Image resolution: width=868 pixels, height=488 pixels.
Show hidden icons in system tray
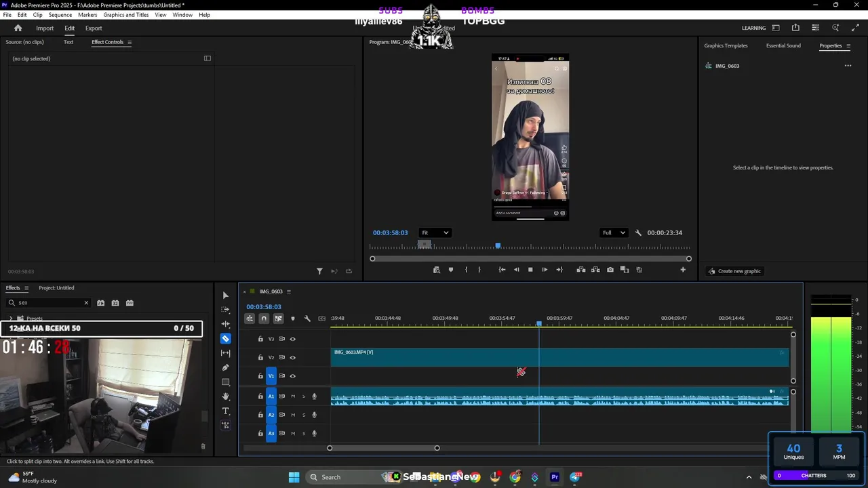click(x=749, y=477)
